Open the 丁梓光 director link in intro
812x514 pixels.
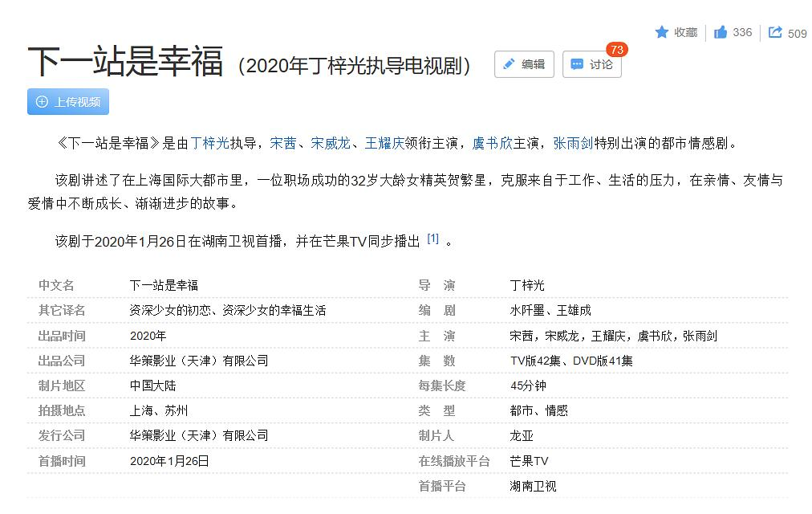coord(210,144)
